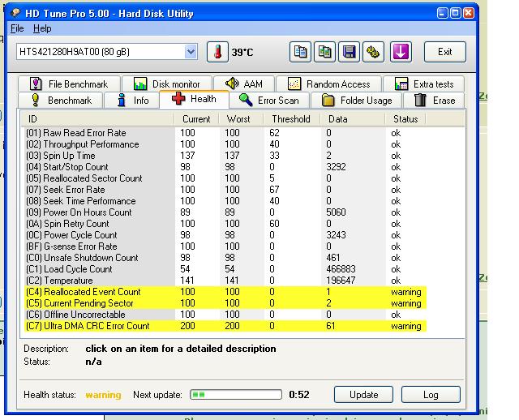Image resolution: width=519 pixels, height=420 pixels.
Task: Click the Exit button
Action: point(445,52)
